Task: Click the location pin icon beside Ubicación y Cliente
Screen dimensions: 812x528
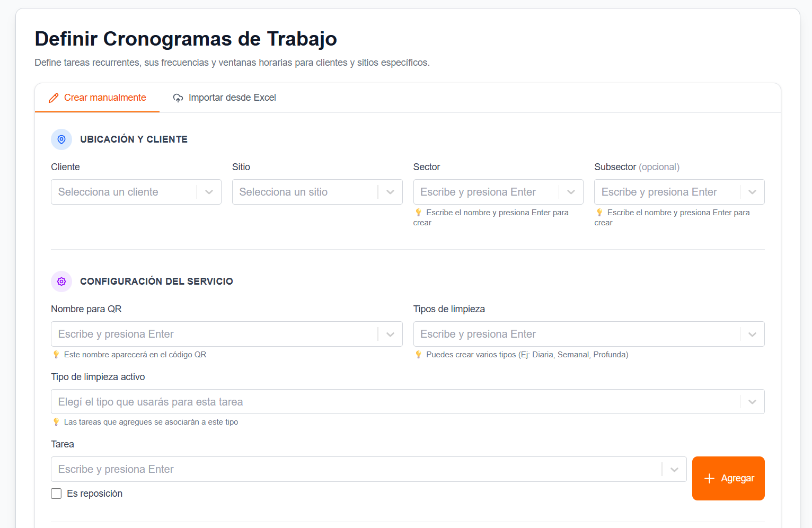Action: pos(61,139)
